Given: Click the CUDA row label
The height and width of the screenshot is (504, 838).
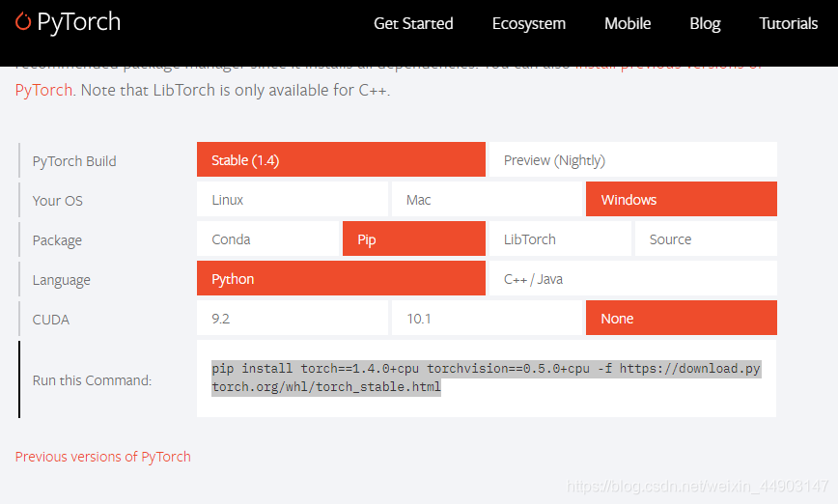Looking at the screenshot, I should 51,320.
